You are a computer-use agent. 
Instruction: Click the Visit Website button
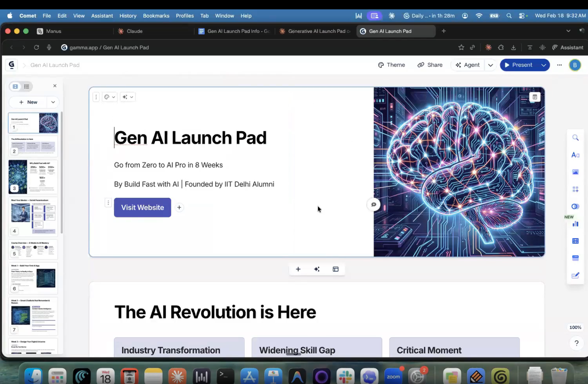(143, 208)
